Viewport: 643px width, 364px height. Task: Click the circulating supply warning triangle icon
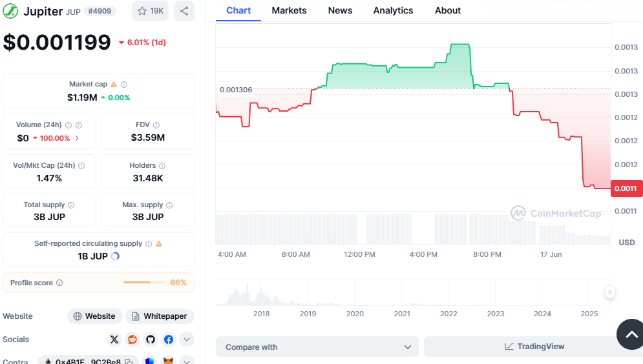click(x=159, y=243)
